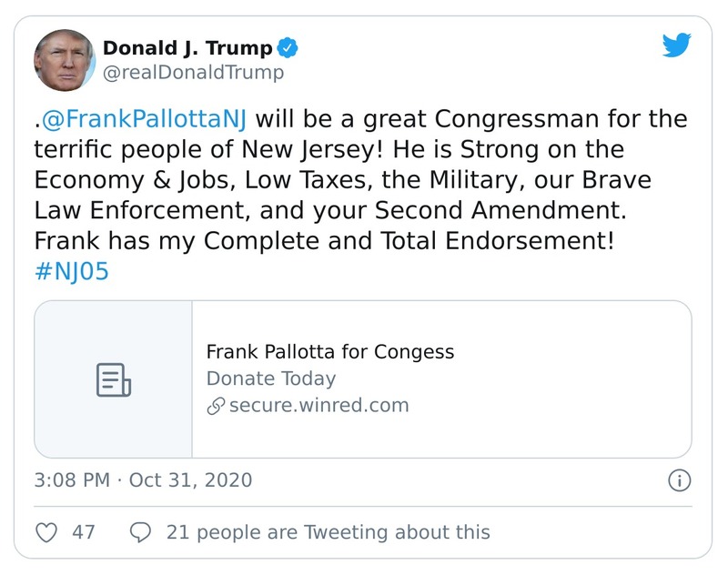Click the reply speech bubble icon

pyautogui.click(x=139, y=532)
